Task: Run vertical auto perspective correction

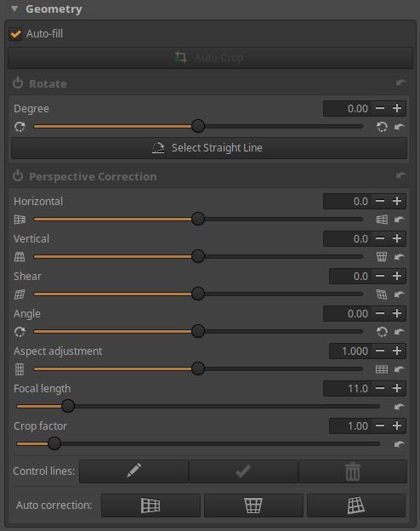Action: (253, 505)
